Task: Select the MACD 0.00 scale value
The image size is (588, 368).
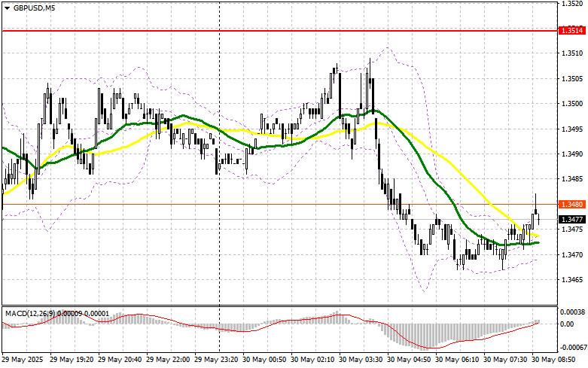Action: pyautogui.click(x=567, y=324)
